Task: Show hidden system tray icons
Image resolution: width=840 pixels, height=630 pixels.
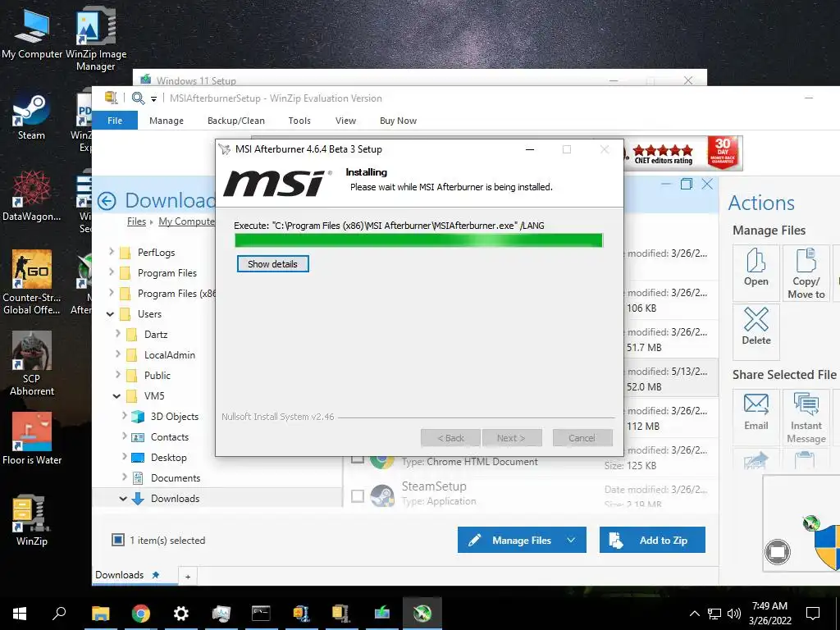Action: click(x=694, y=614)
